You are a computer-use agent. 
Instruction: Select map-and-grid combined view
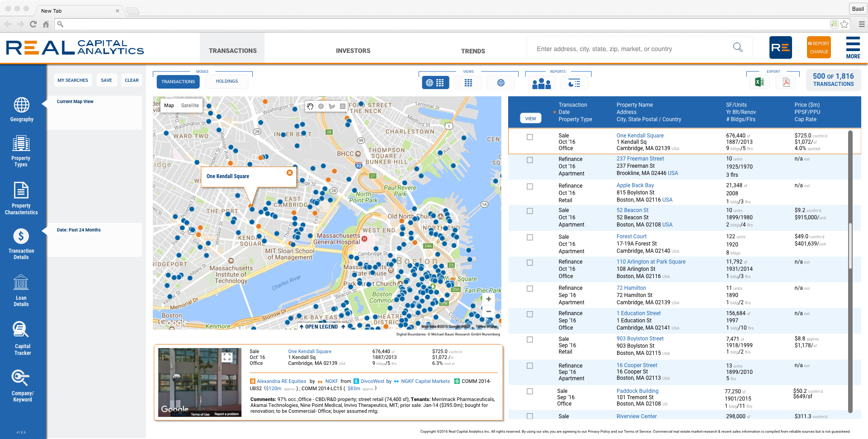point(435,83)
